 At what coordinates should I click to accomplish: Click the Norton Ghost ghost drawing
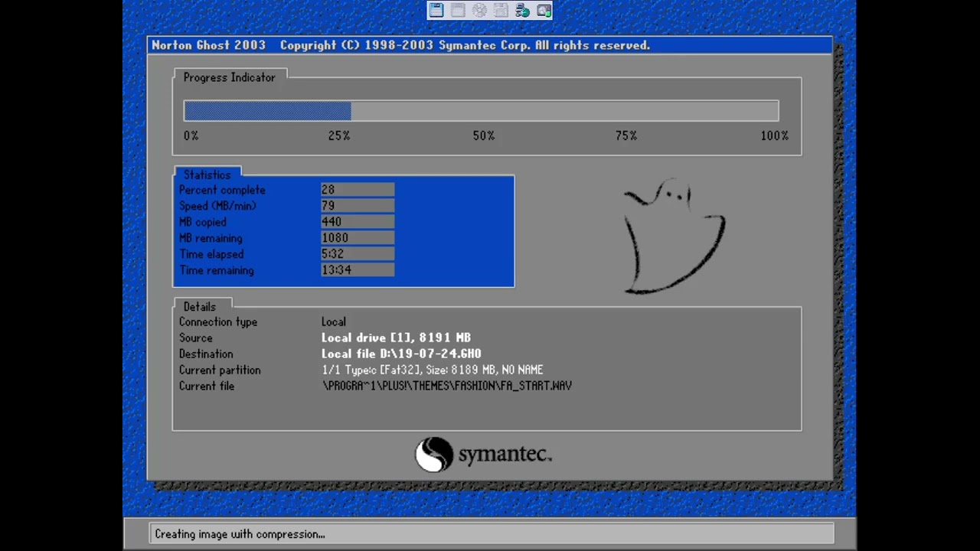click(674, 237)
